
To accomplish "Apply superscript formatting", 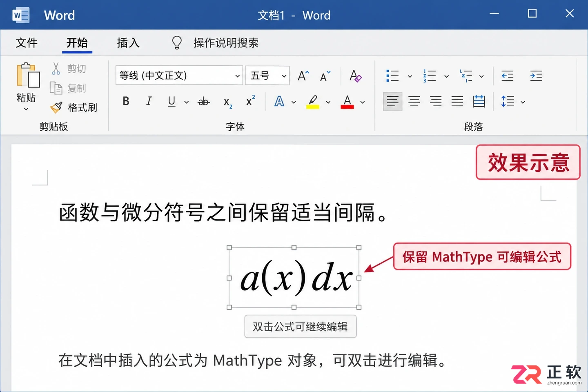I will coord(250,100).
